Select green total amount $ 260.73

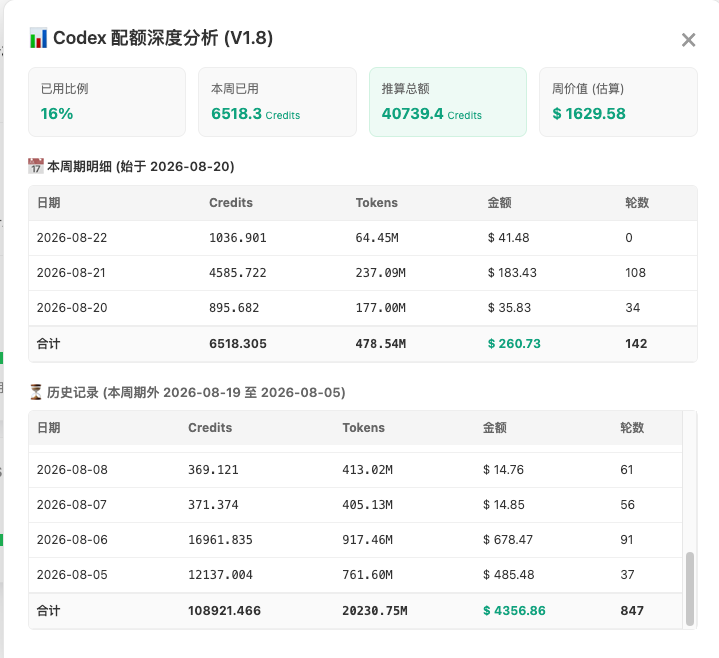point(514,343)
